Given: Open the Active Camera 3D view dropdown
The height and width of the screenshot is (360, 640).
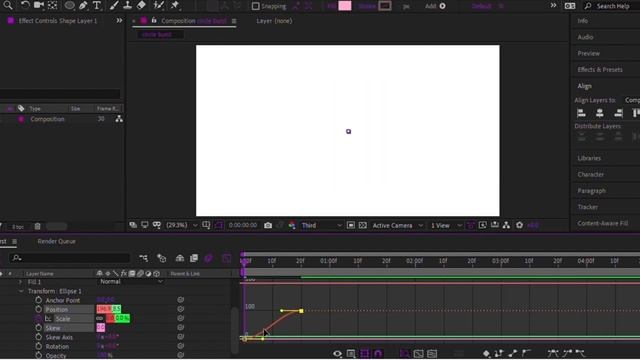Looking at the screenshot, I should (x=398, y=225).
